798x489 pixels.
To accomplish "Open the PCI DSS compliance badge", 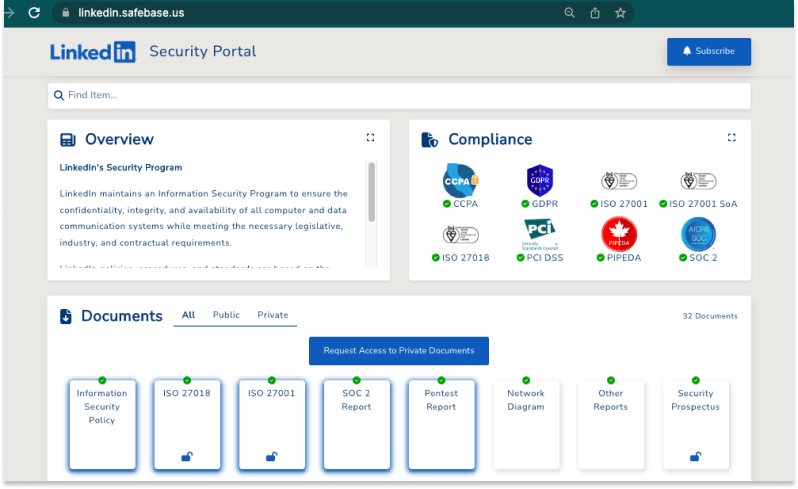I will tap(539, 235).
